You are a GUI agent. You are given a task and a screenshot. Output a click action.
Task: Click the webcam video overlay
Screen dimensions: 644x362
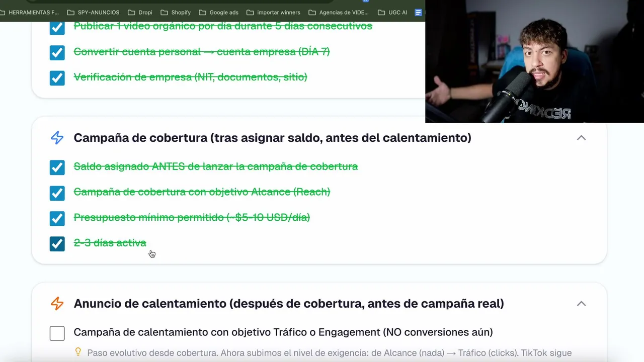tap(534, 61)
